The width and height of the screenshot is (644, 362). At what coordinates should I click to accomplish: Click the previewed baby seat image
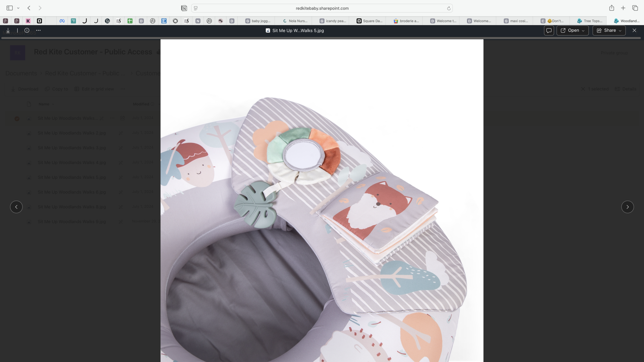(x=322, y=201)
